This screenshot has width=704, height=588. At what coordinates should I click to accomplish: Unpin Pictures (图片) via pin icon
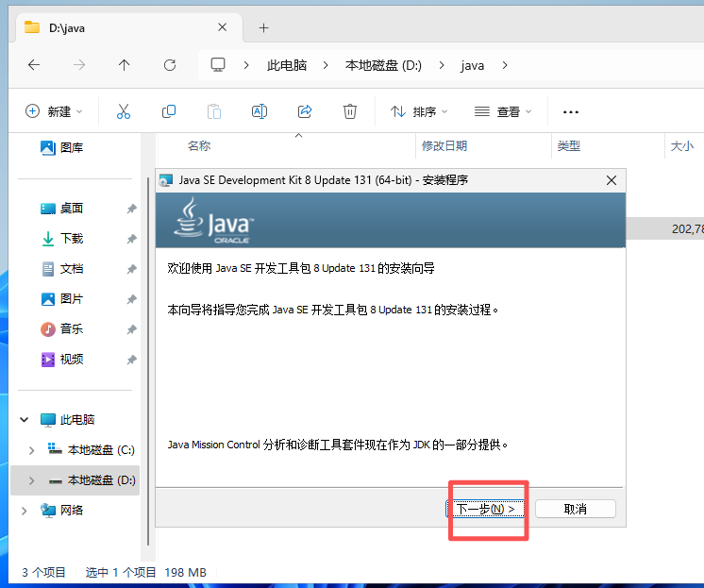131,299
